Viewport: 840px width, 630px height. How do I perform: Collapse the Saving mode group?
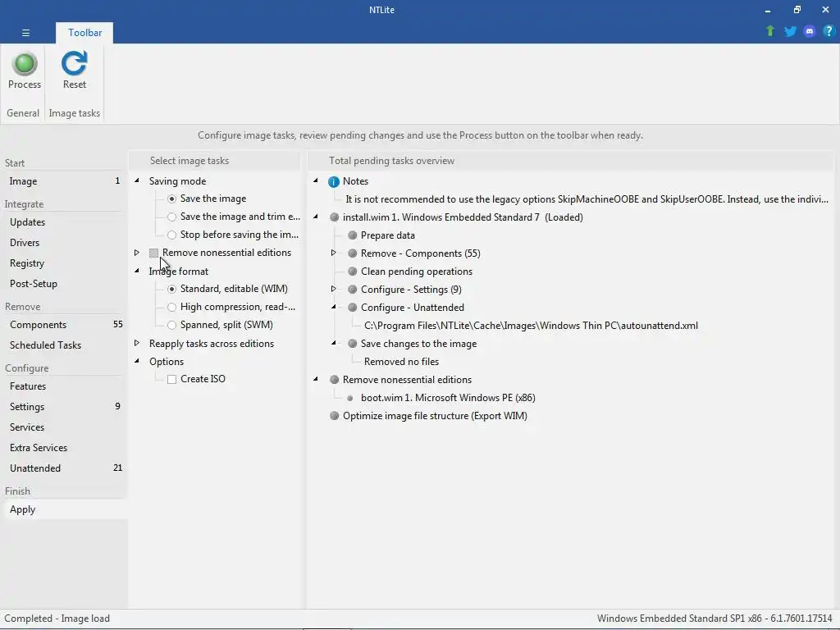[137, 180]
